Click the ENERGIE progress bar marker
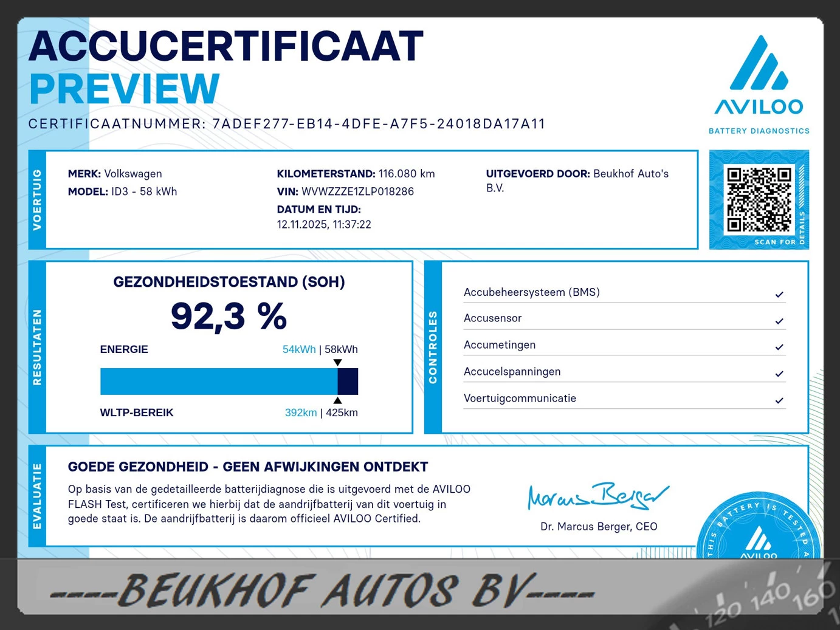Screen dimensions: 840x630 [337, 362]
